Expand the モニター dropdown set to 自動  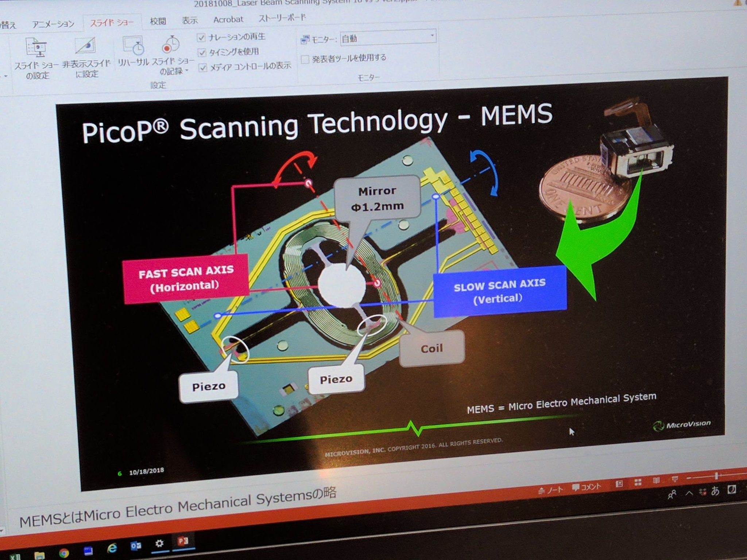pos(432,36)
